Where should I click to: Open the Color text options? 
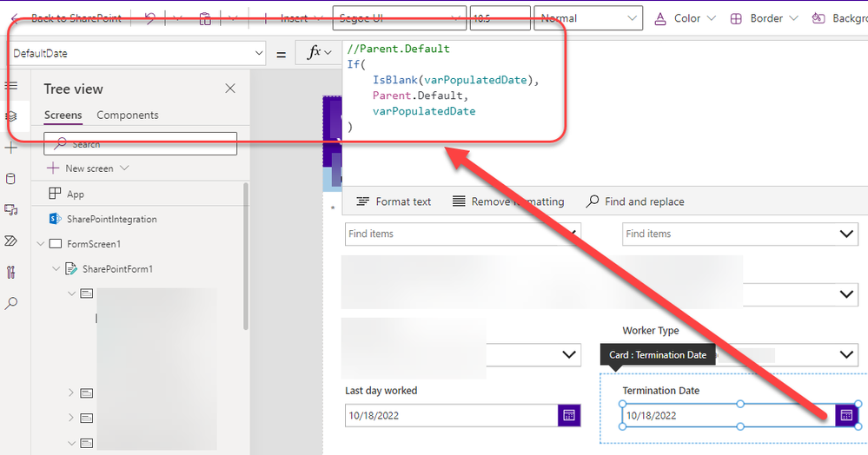[x=685, y=18]
